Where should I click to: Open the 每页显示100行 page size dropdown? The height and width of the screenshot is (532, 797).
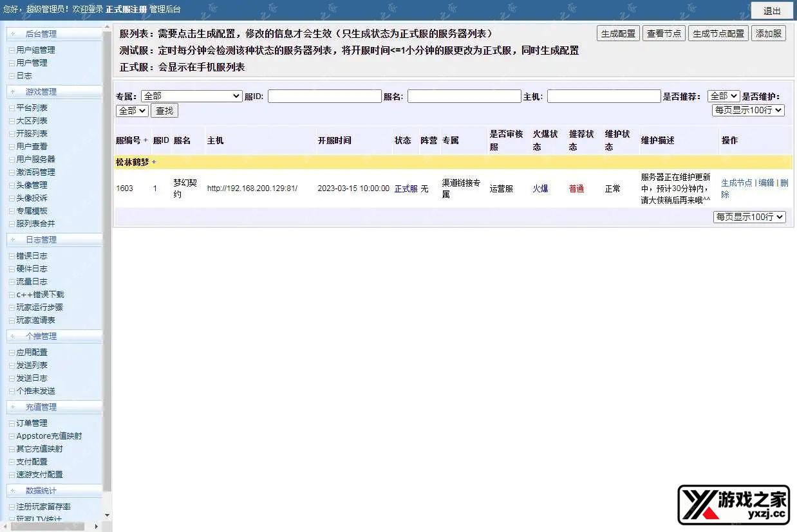748,110
